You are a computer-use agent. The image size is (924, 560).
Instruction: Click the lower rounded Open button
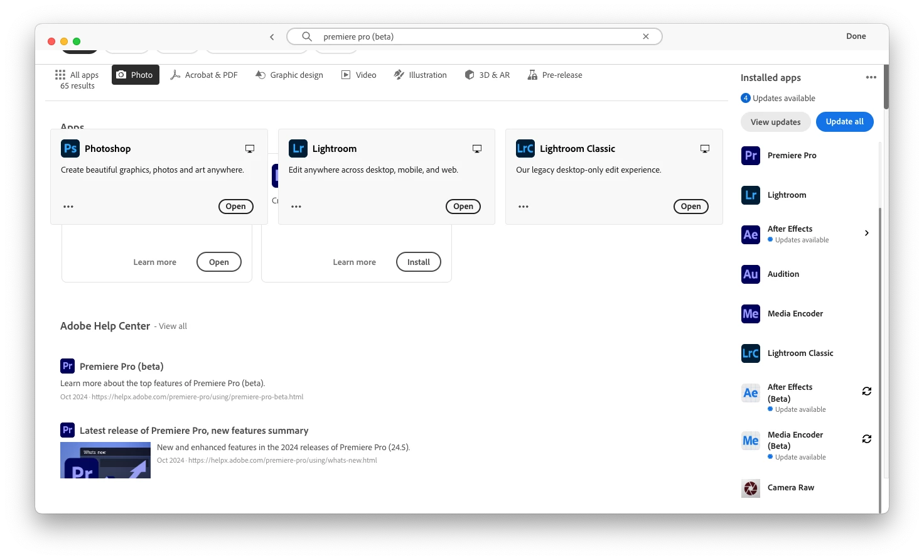coord(219,262)
